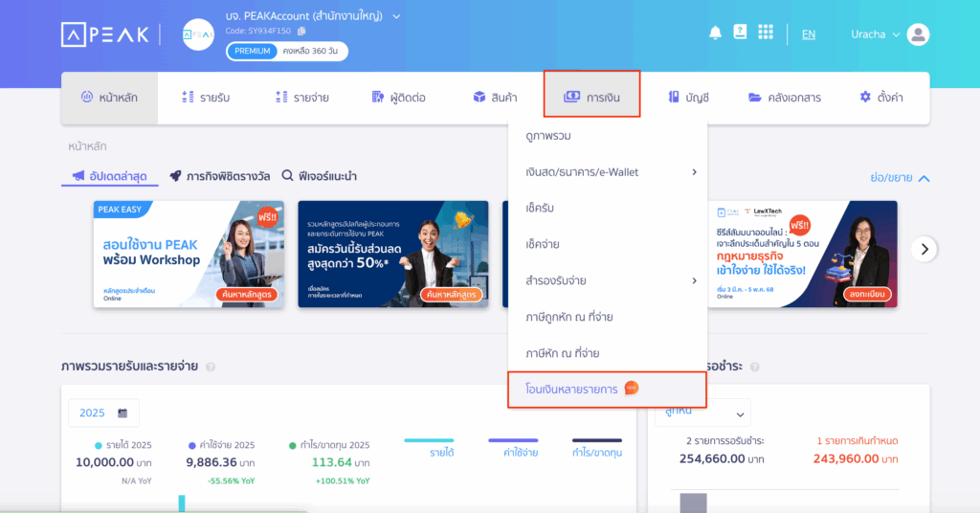Click the user profile avatar icon

click(x=918, y=34)
